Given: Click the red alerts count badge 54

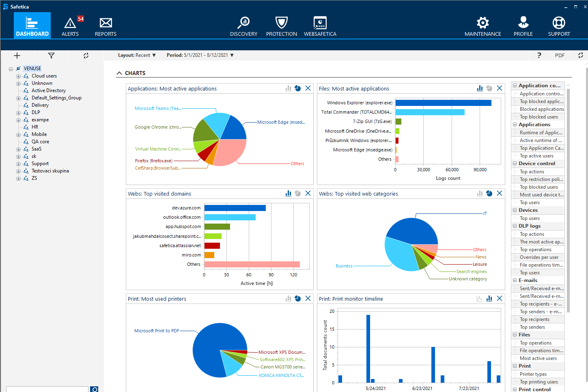Looking at the screenshot, I should pos(81,19).
